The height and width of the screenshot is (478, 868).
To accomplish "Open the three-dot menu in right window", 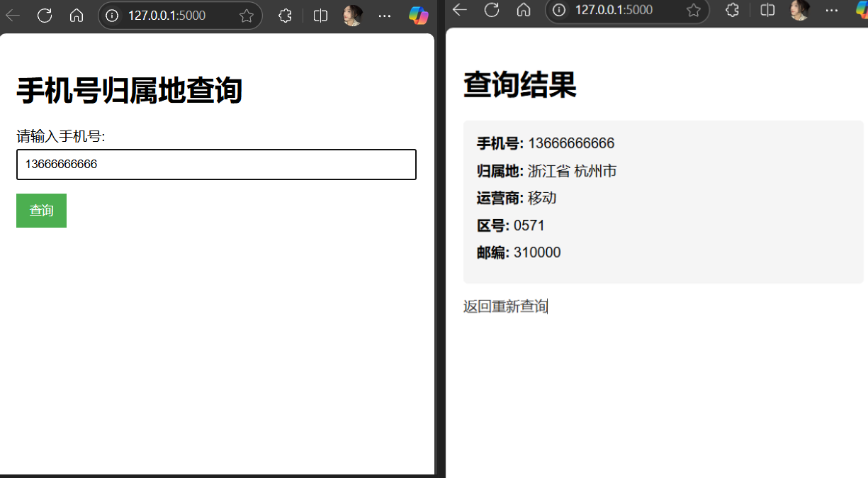I will point(832,10).
